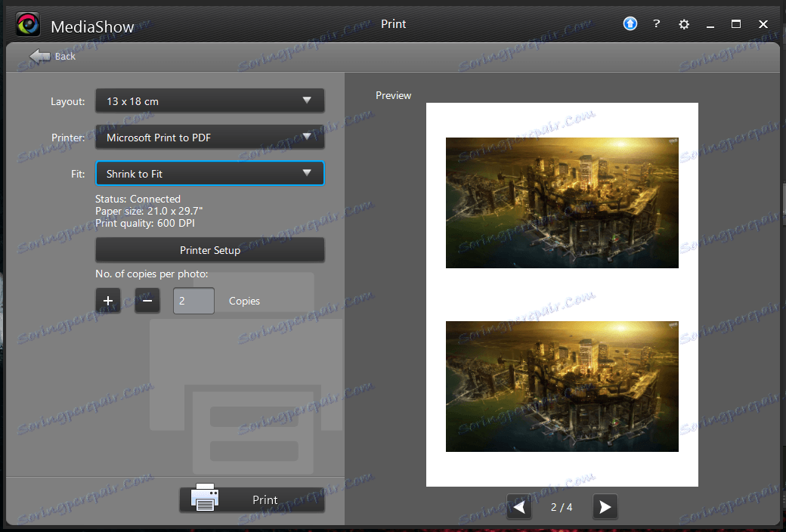Screen dimensions: 786x532
Task: Go back using the Back arrow
Action: coord(53,56)
